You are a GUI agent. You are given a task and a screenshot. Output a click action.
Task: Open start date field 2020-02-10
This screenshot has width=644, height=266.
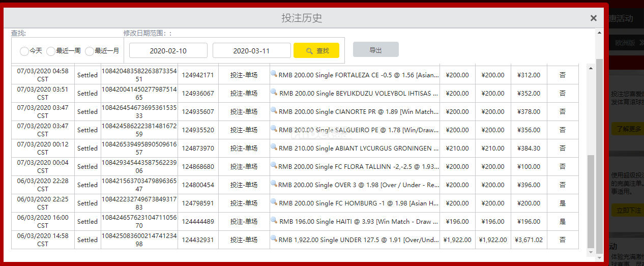click(x=168, y=51)
